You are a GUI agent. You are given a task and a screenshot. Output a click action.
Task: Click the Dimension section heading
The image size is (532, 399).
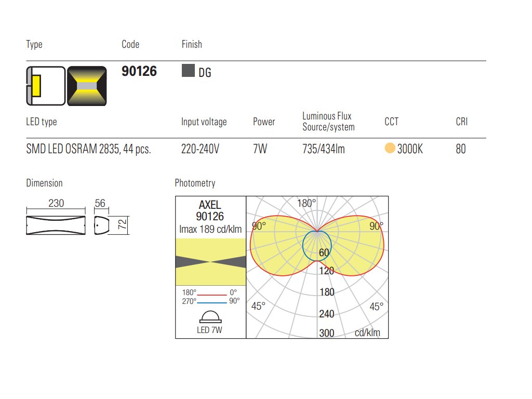tap(45, 183)
